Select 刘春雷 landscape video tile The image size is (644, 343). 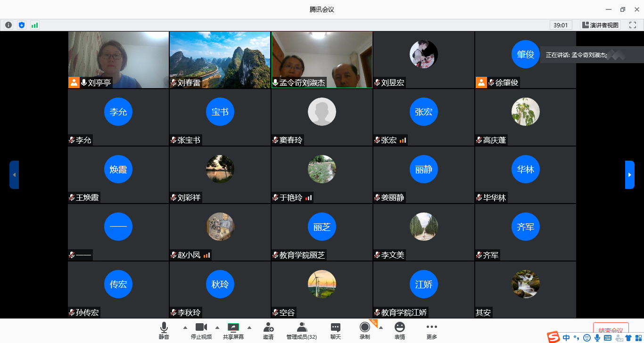tap(220, 60)
